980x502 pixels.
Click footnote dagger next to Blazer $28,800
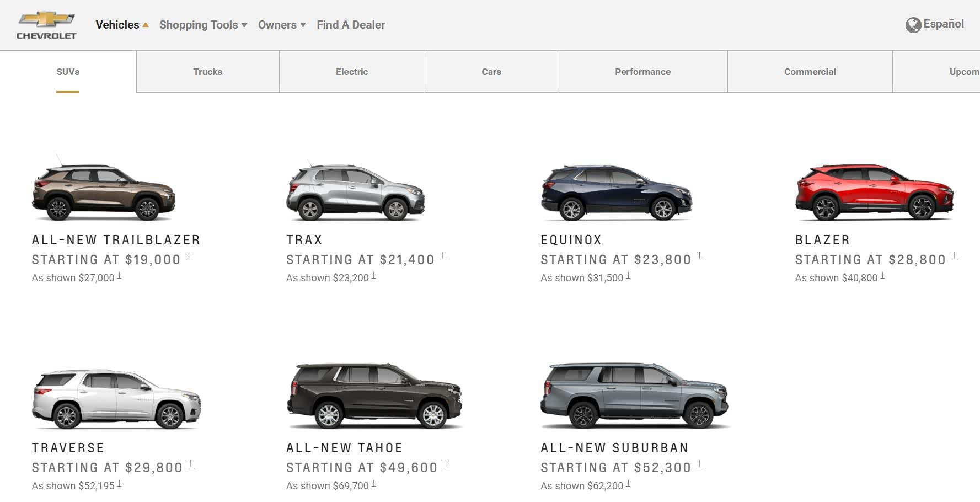[x=955, y=257]
